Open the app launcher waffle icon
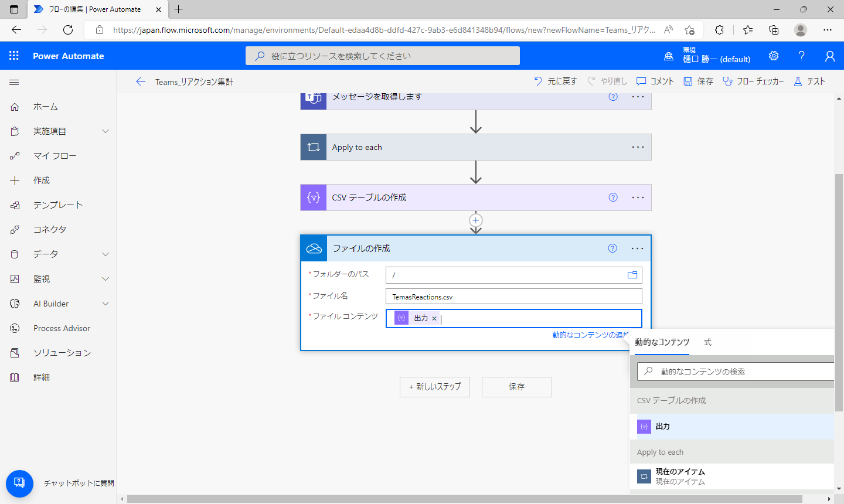 14,56
